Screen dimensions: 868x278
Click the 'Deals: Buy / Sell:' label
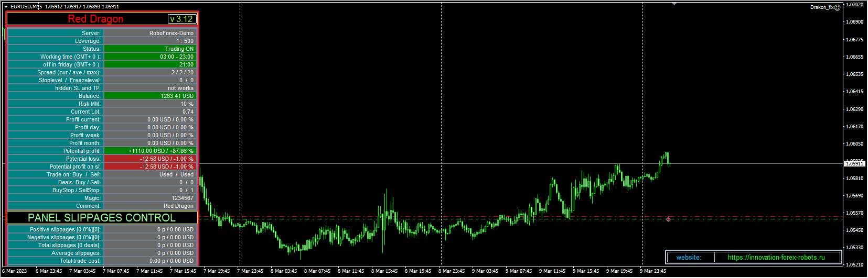(56, 182)
